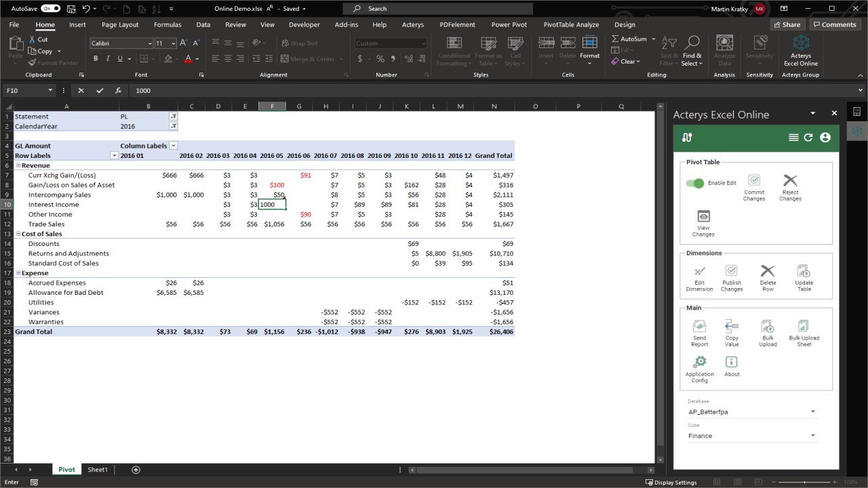Click the fill color bucket swatch
The image size is (868, 488).
tap(167, 59)
